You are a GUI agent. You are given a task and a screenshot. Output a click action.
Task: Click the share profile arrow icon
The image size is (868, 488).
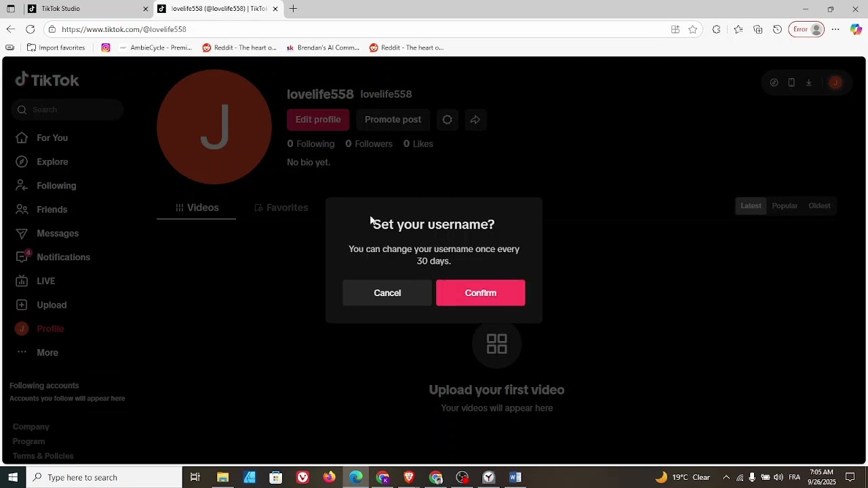(475, 119)
